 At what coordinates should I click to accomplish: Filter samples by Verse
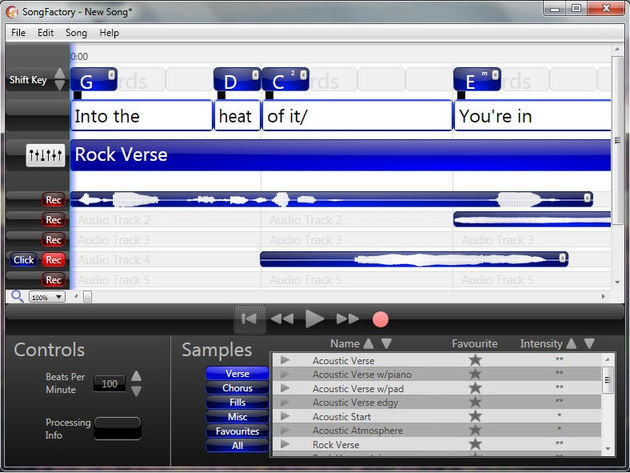237,373
